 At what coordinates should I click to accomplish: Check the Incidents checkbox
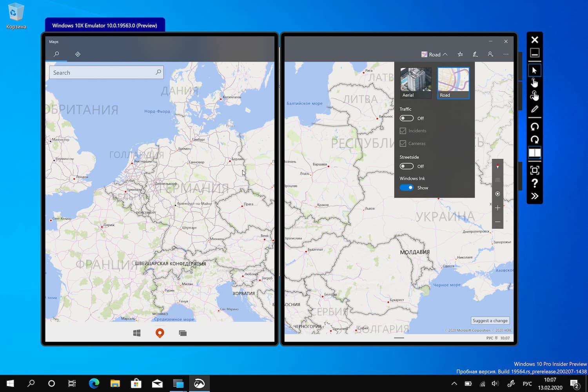[x=403, y=131]
